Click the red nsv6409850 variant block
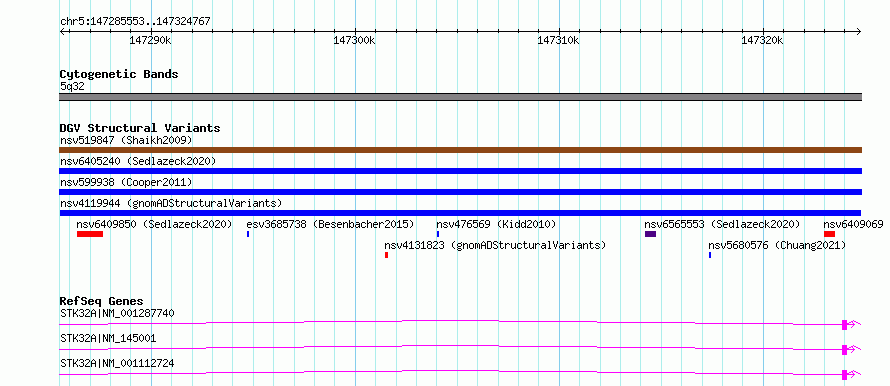 (90, 234)
